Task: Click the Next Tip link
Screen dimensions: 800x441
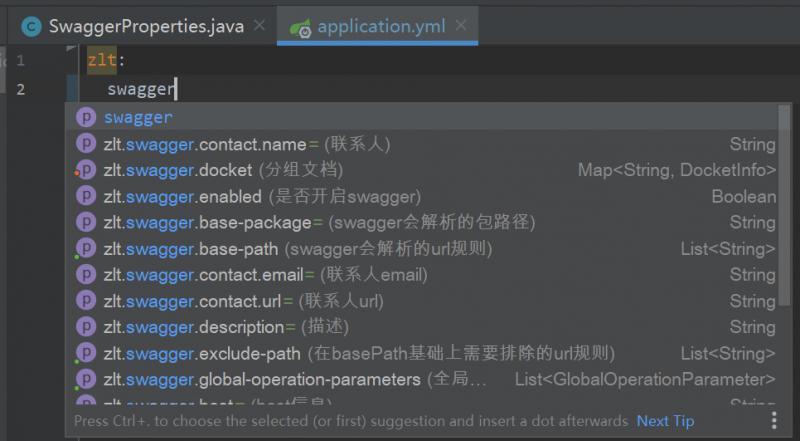Action: click(665, 421)
